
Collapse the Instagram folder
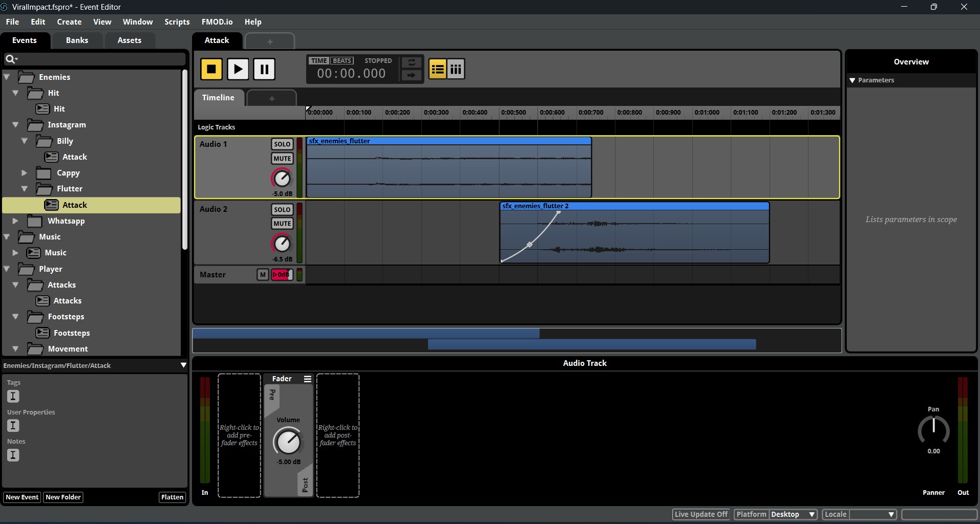click(15, 125)
